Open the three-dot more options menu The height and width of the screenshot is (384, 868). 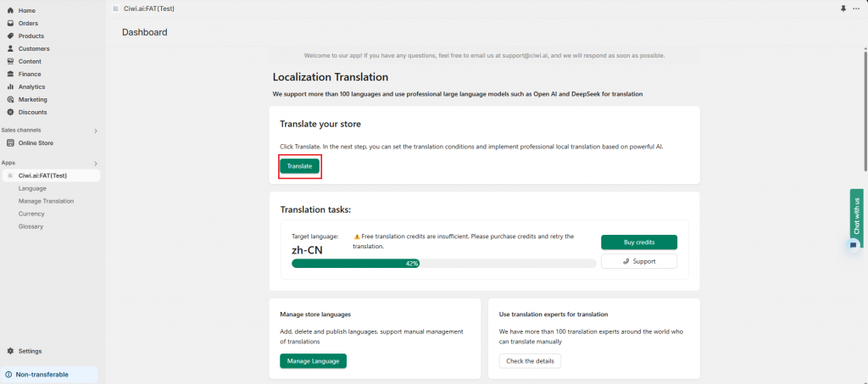(x=855, y=8)
